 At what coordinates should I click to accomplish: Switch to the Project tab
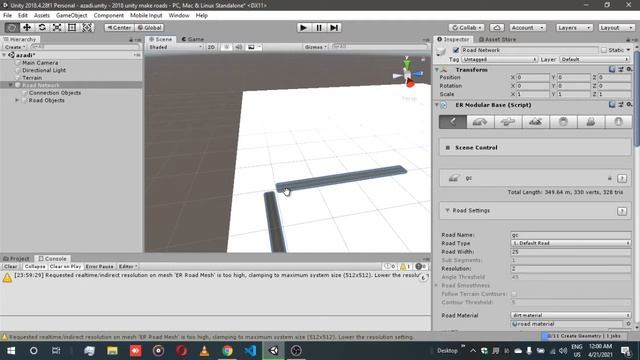[17, 258]
